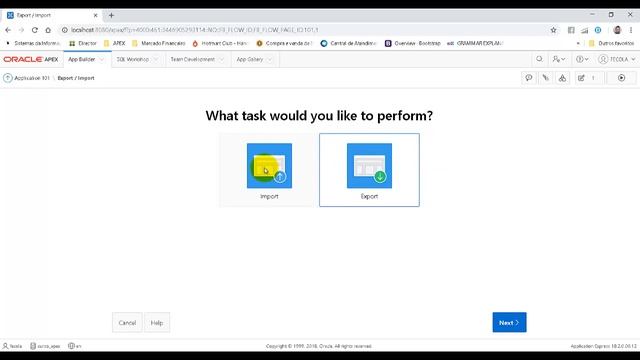The width and height of the screenshot is (640, 360).
Task: Click the Application 101 breadcrumb
Action: click(x=32, y=78)
